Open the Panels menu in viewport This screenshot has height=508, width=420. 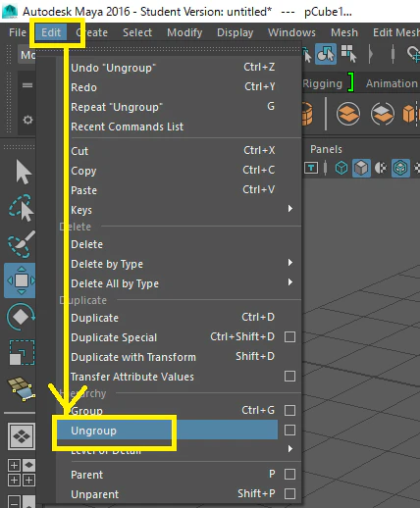pyautogui.click(x=326, y=149)
